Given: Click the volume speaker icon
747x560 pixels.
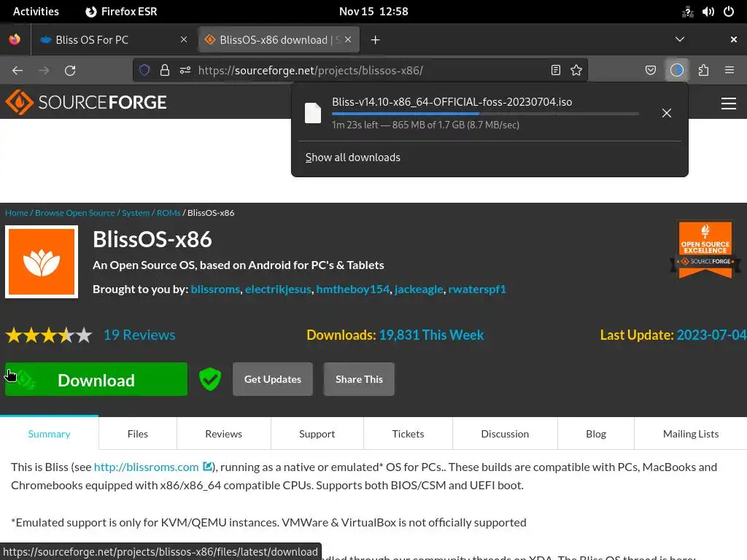Looking at the screenshot, I should [708, 12].
